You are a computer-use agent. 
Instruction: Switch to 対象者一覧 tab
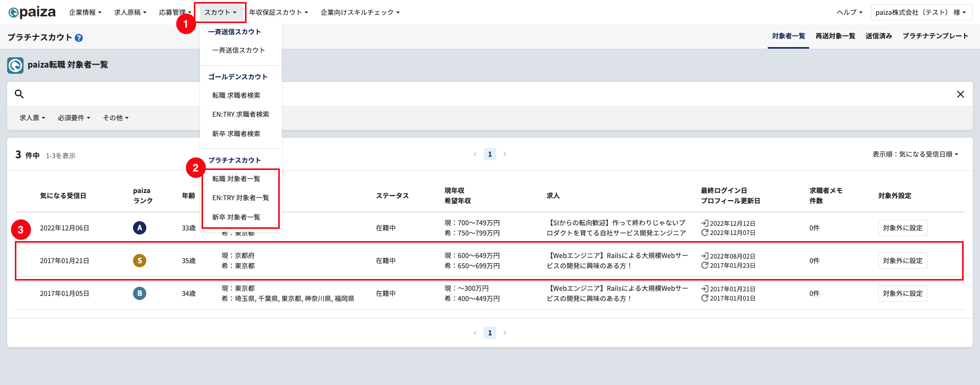click(788, 36)
